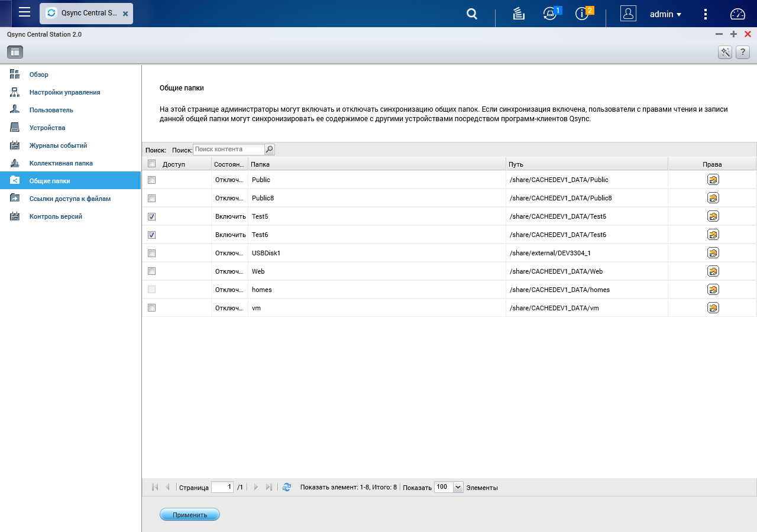The width and height of the screenshot is (757, 532).
Task: Uncheck sync checkbox for Test6
Action: 151,235
